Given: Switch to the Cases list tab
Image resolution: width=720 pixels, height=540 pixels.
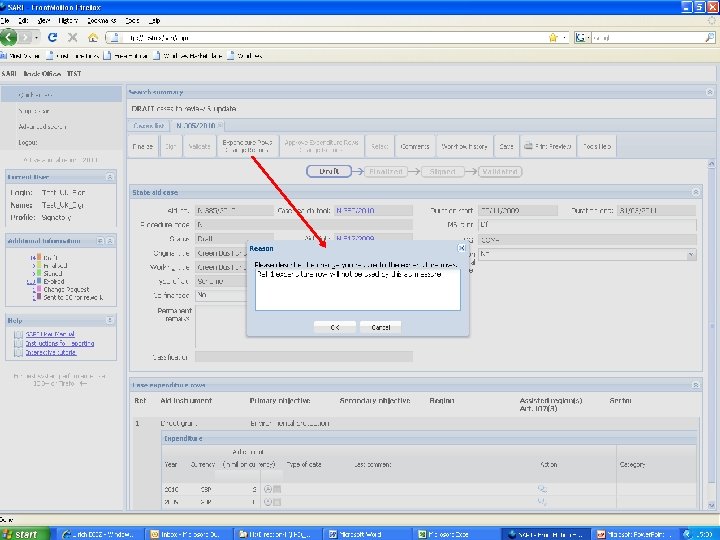Looking at the screenshot, I should pyautogui.click(x=148, y=125).
